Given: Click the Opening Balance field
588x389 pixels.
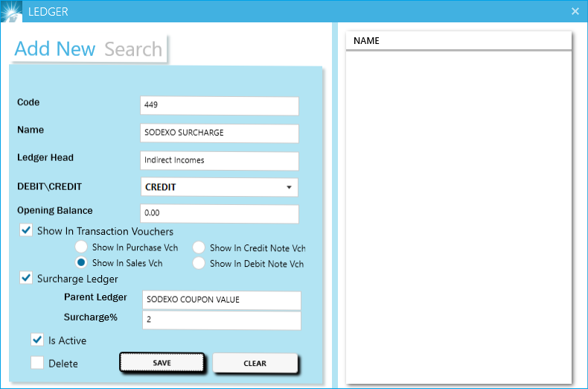Looking at the screenshot, I should pyautogui.click(x=219, y=214).
